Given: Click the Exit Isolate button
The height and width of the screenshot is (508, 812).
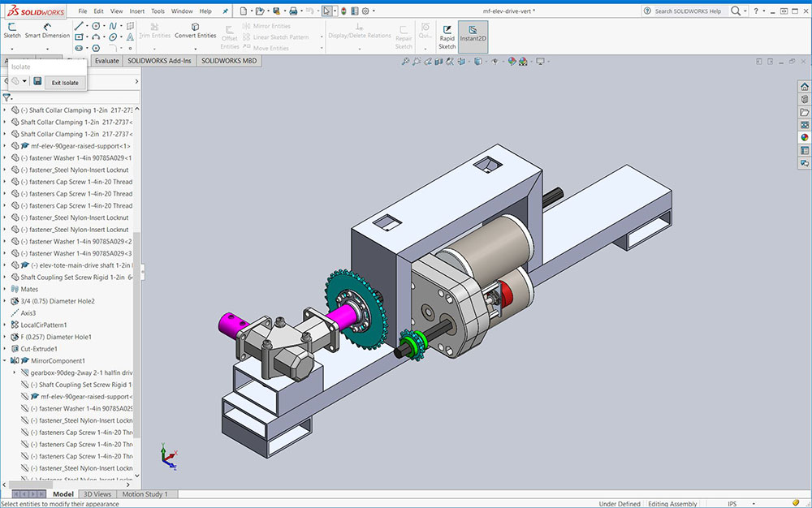Looking at the screenshot, I should (x=65, y=82).
